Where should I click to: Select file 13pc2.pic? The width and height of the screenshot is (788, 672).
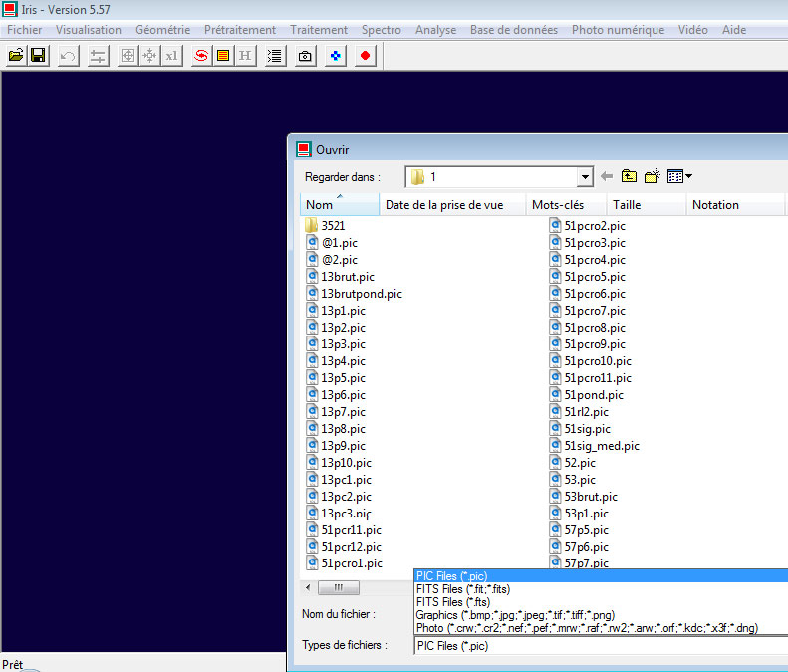point(340,496)
